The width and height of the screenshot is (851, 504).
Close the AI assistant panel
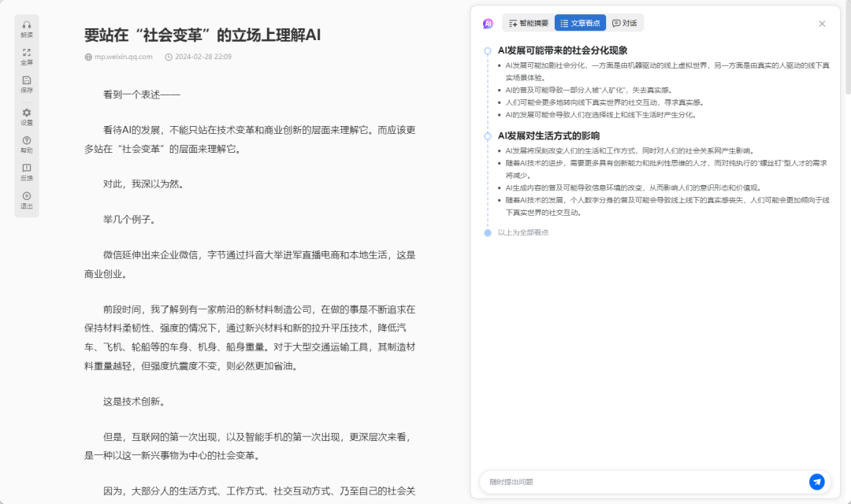coord(822,24)
